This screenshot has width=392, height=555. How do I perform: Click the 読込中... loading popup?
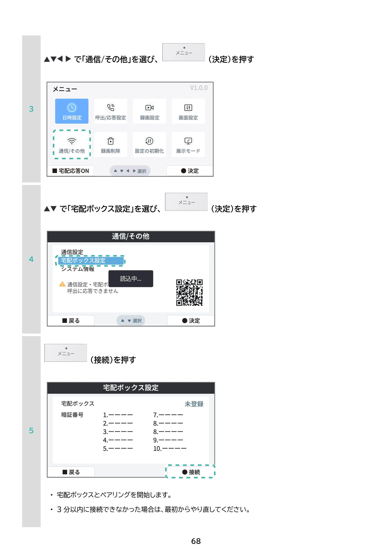tap(131, 279)
